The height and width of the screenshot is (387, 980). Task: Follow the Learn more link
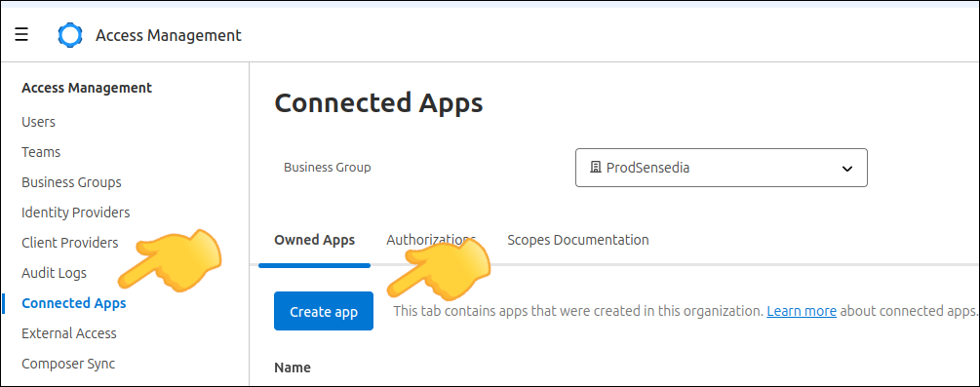[802, 311]
